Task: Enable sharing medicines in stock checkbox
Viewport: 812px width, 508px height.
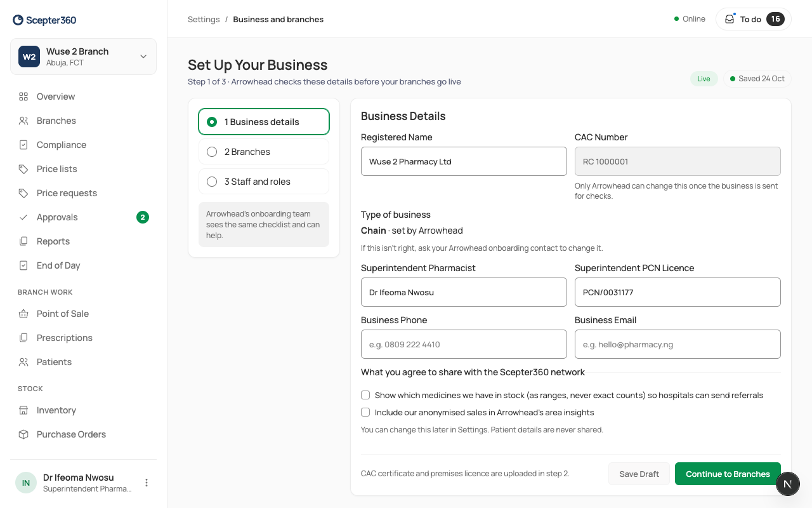Action: (x=365, y=395)
